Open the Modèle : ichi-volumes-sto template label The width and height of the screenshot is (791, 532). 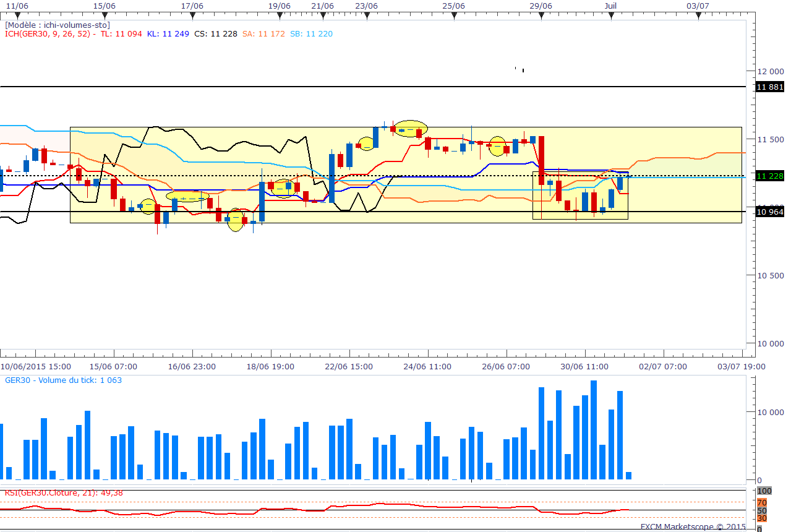[x=58, y=25]
